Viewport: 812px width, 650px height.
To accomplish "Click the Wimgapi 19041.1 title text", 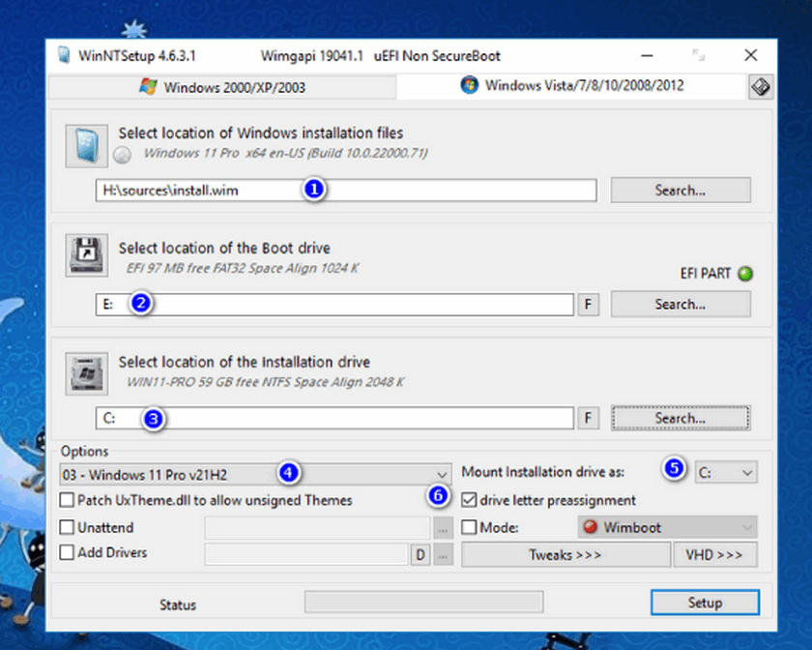I will click(311, 56).
